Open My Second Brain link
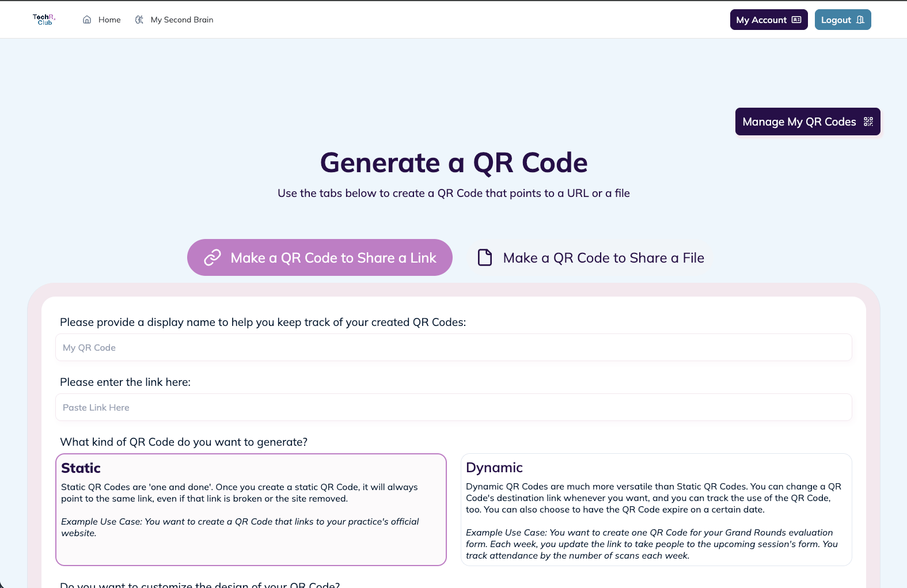 [x=182, y=20]
